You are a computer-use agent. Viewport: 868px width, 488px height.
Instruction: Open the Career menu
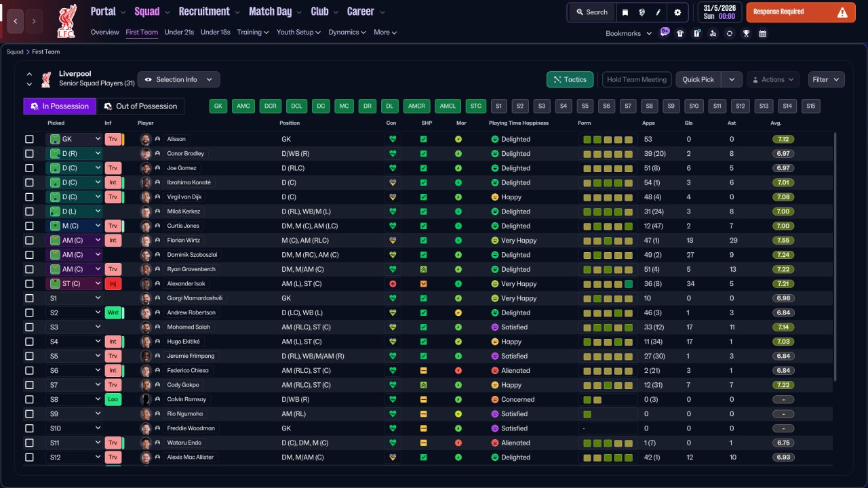click(x=366, y=12)
